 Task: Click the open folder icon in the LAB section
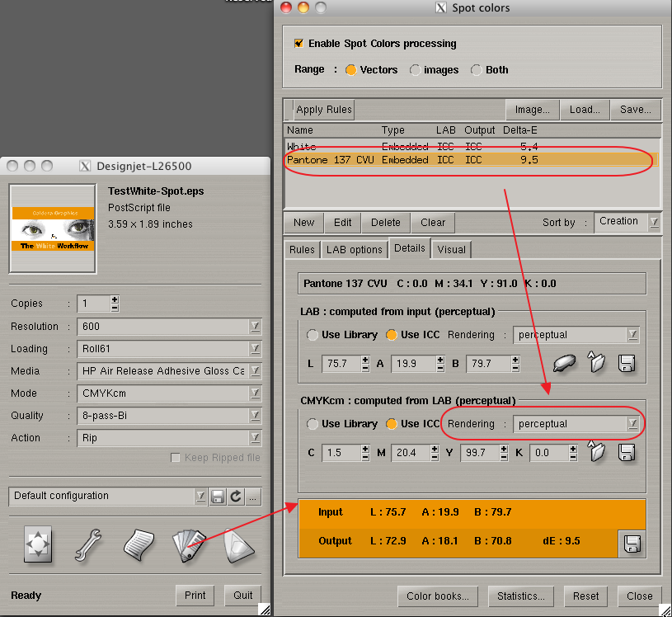click(x=596, y=363)
